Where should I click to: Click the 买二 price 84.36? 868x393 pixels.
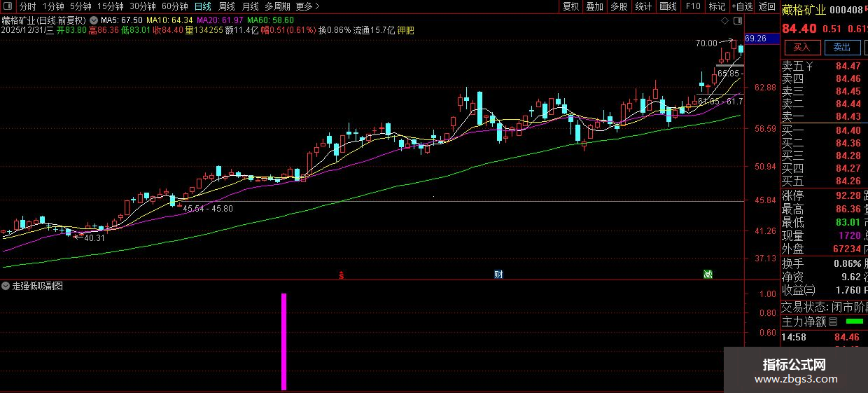[x=848, y=144]
